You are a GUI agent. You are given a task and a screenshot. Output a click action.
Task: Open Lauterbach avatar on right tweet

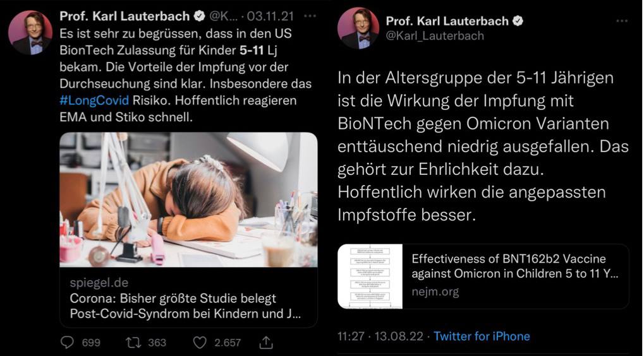[358, 28]
